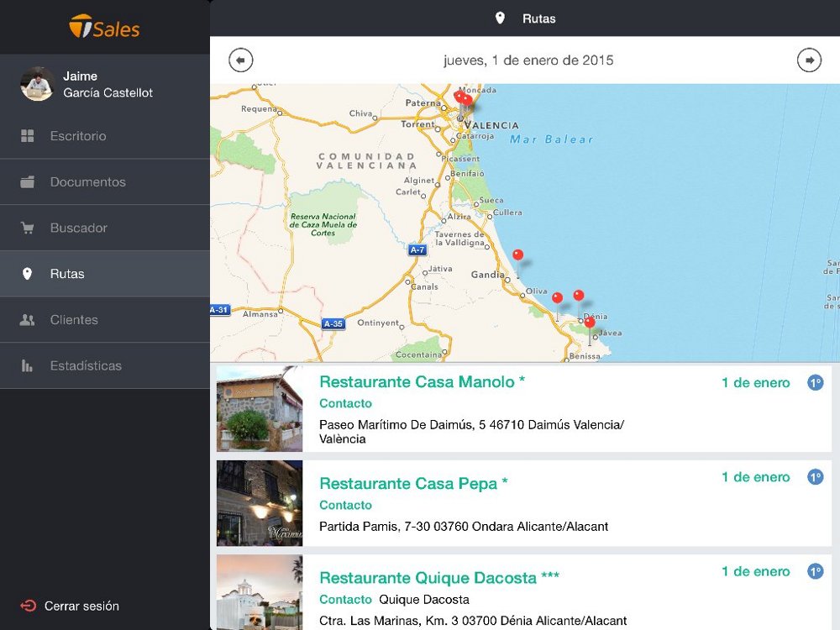Click the Quique Dacosta address in Dénia
This screenshot has width=840, height=630.
(x=473, y=621)
